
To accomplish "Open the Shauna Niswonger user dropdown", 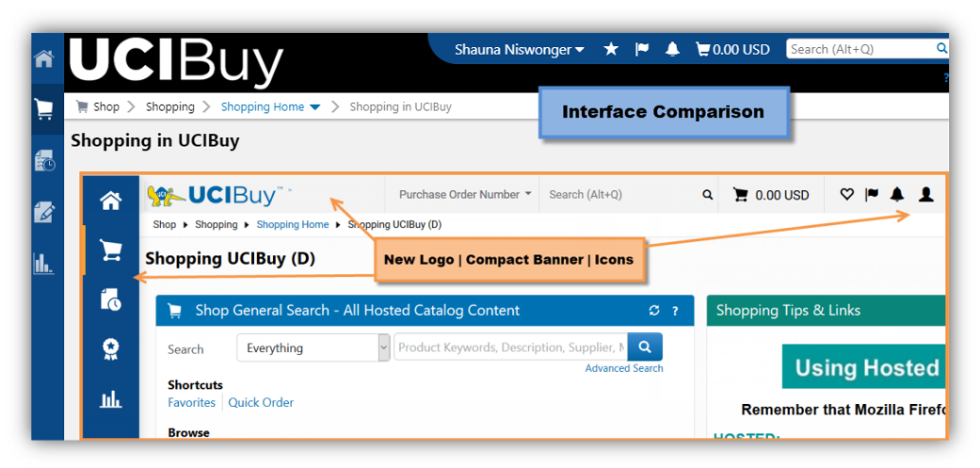I will (520, 49).
